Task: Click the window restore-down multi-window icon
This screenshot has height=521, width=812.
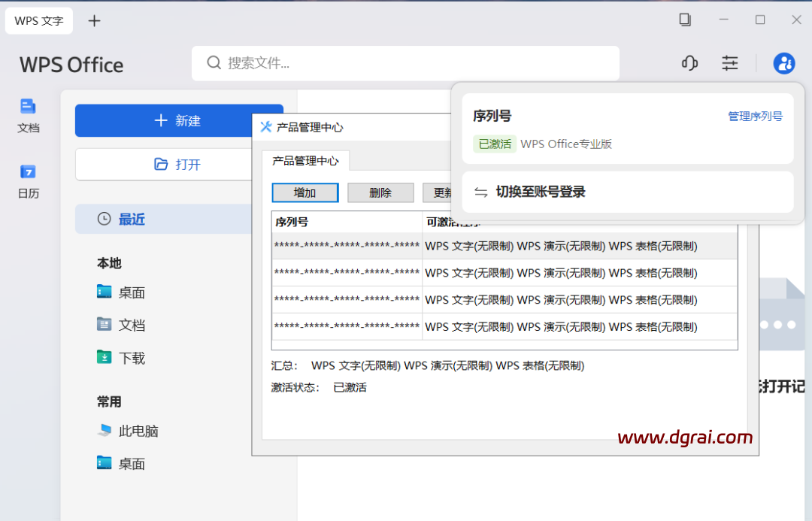Action: point(685,20)
